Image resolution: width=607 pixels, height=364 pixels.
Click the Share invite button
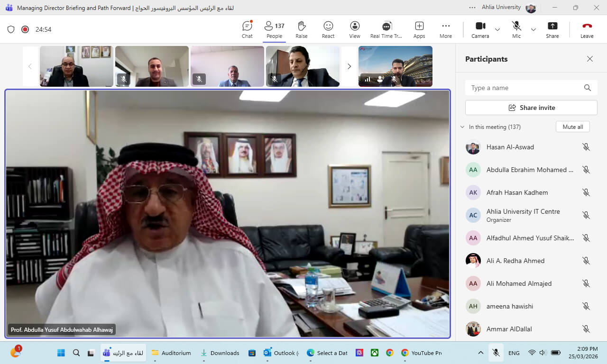coord(531,108)
